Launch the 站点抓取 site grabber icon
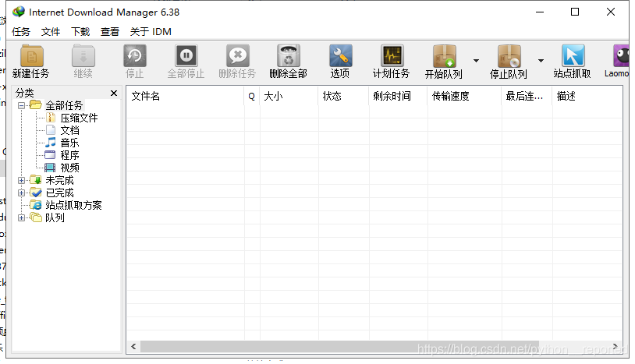 pyautogui.click(x=573, y=56)
